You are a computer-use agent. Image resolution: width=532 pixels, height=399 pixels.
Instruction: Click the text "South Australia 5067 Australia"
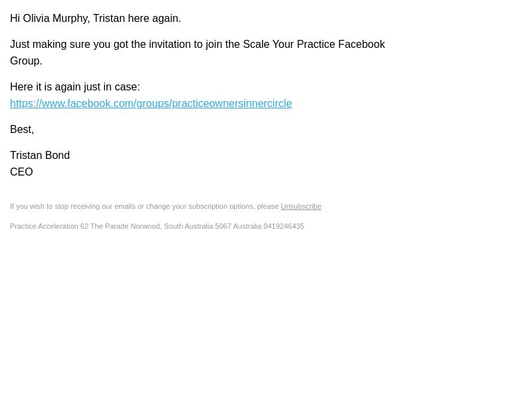(213, 226)
